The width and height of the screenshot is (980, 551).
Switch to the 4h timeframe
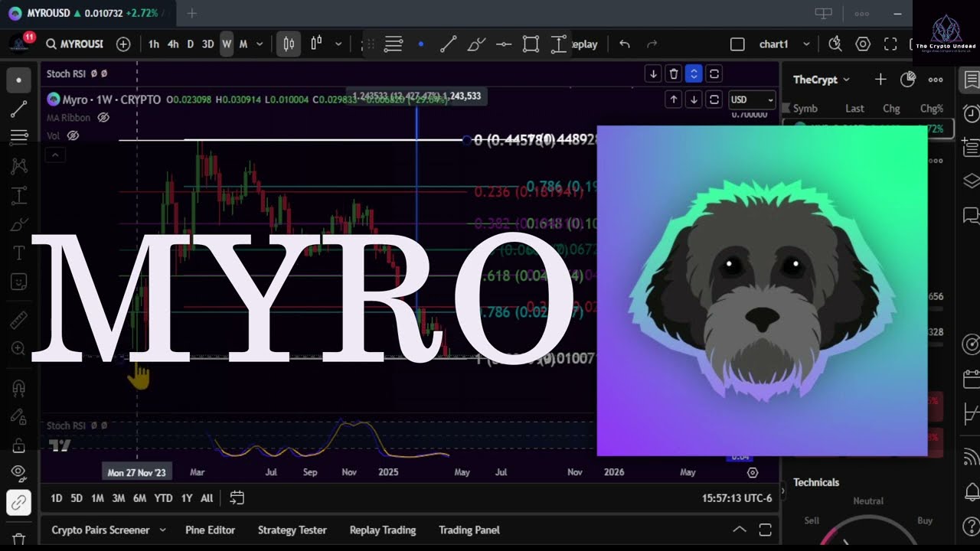(173, 44)
